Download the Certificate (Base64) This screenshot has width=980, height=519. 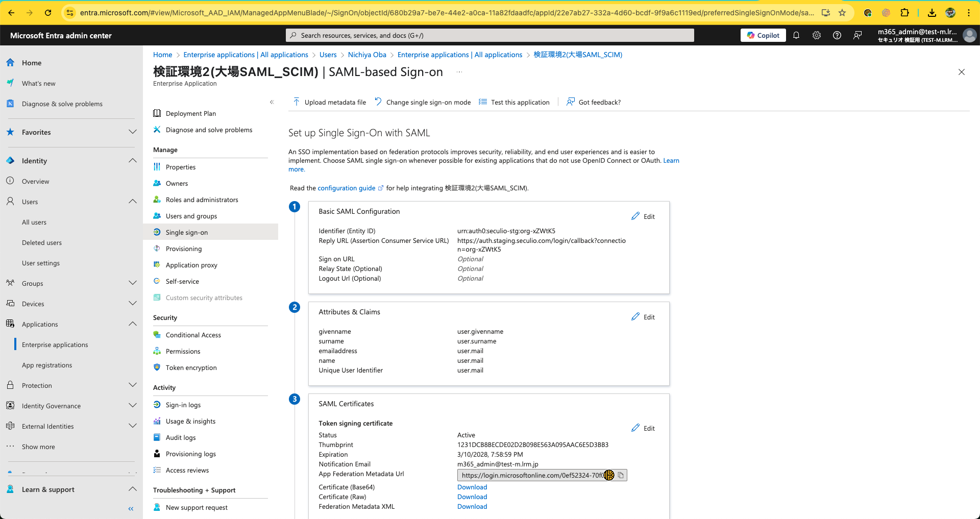(x=472, y=487)
